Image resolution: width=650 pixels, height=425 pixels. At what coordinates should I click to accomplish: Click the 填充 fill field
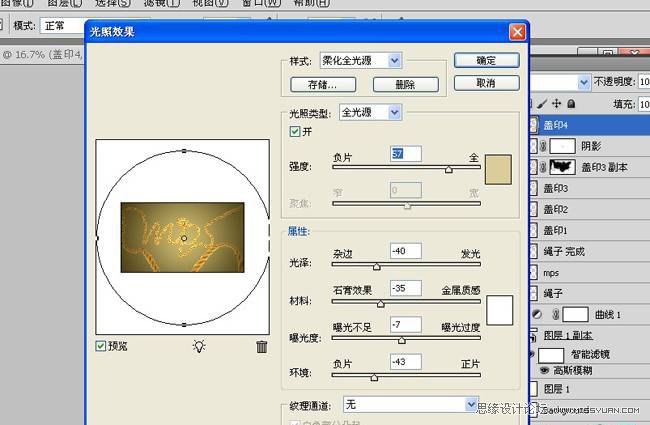click(x=644, y=104)
